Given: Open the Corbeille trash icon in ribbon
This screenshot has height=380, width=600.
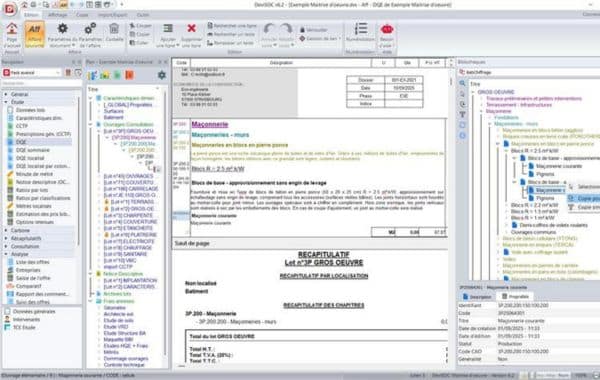Looking at the screenshot, I should click(114, 33).
